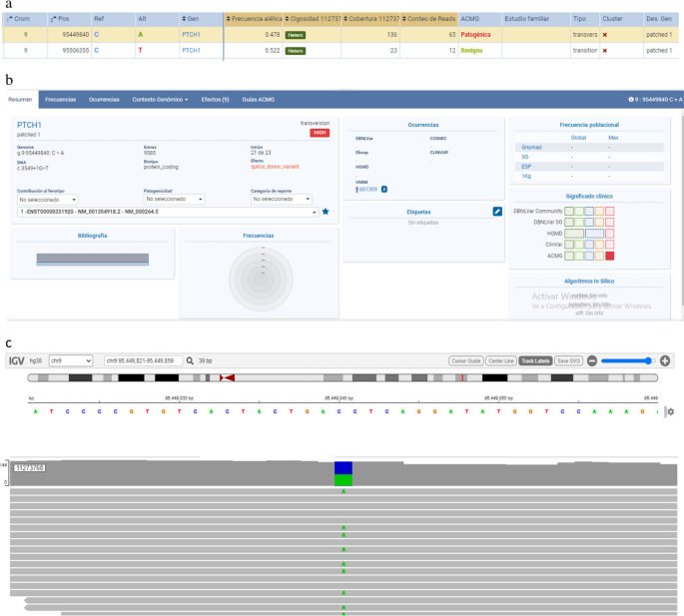Click the red ACMG square in Significado clínico
Screen dimensions: 684x616
tap(609, 257)
